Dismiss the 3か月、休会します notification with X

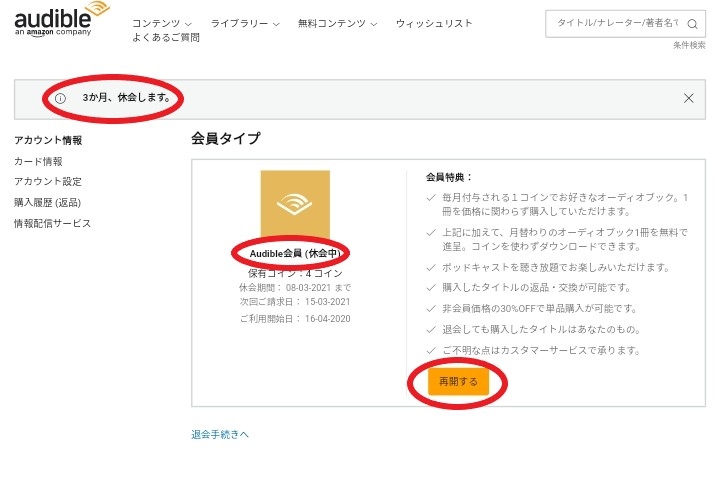(x=688, y=98)
